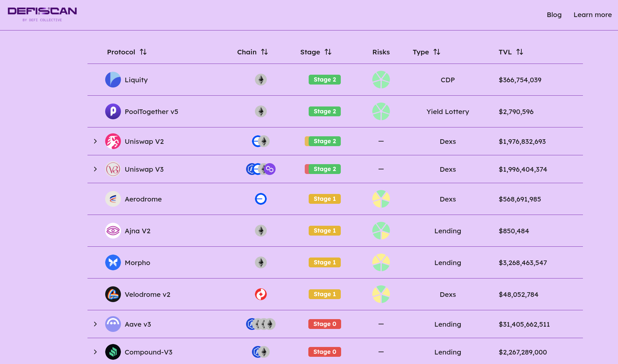Screen dimensions: 618x364
Task: Open PoolTogether v5 risk pie chart
Action: pos(381,111)
